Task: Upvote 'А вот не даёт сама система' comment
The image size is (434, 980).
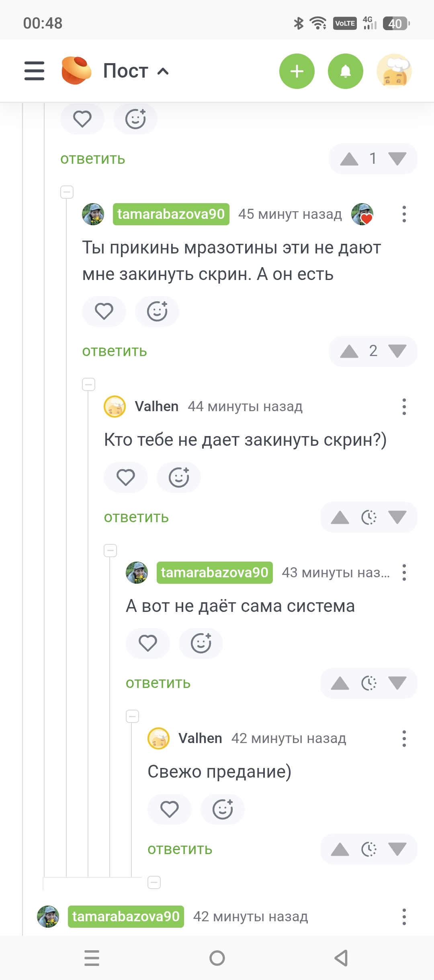Action: click(340, 683)
